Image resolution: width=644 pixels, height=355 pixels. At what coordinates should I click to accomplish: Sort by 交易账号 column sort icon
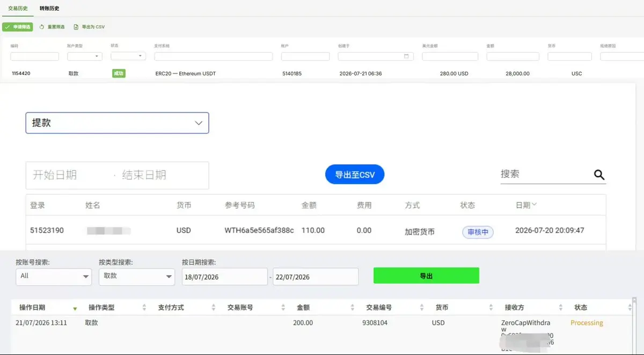click(283, 308)
